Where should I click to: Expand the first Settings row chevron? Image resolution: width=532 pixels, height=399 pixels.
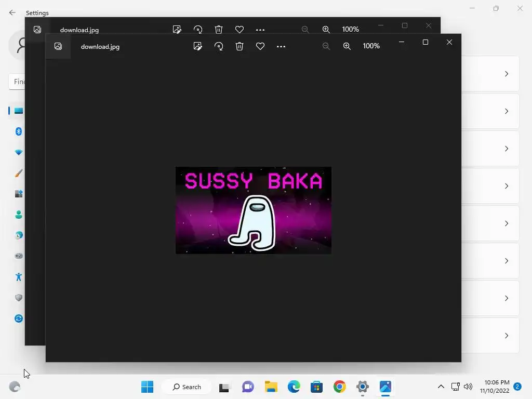point(507,74)
